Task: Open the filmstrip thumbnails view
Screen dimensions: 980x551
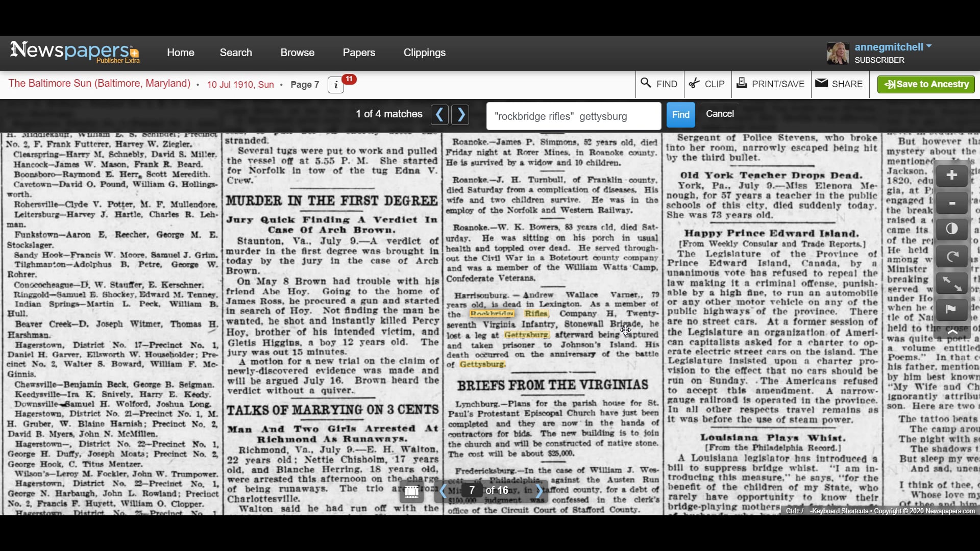Action: tap(411, 491)
